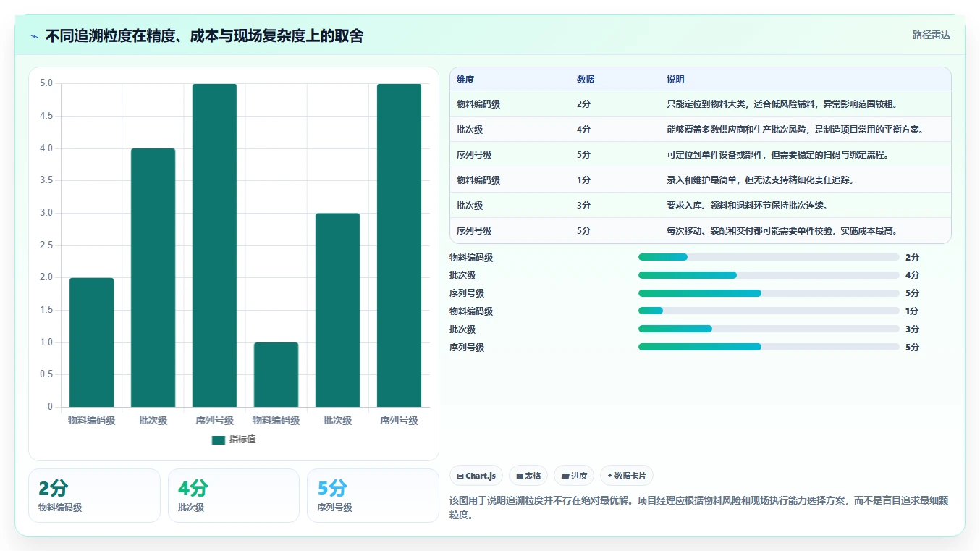This screenshot has width=980, height=551.
Task: Click the page title '不同追溯粒度在精度、成本与现场复杂度上的取舍'
Action: [204, 36]
